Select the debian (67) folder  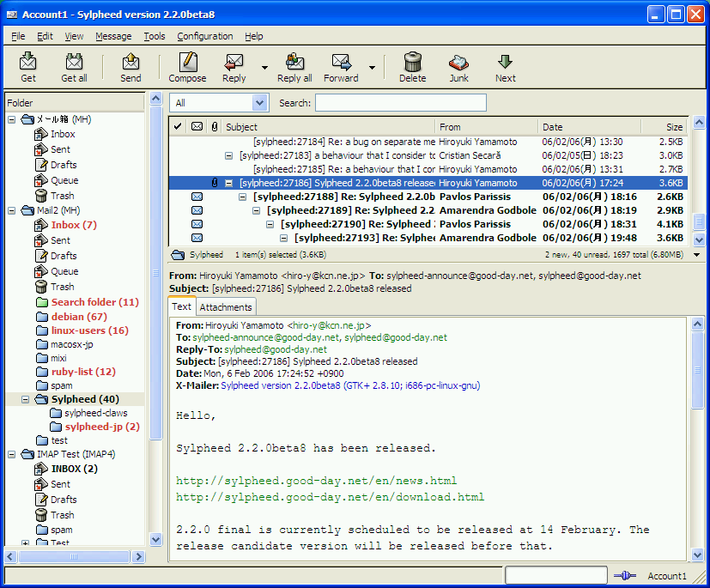click(78, 318)
